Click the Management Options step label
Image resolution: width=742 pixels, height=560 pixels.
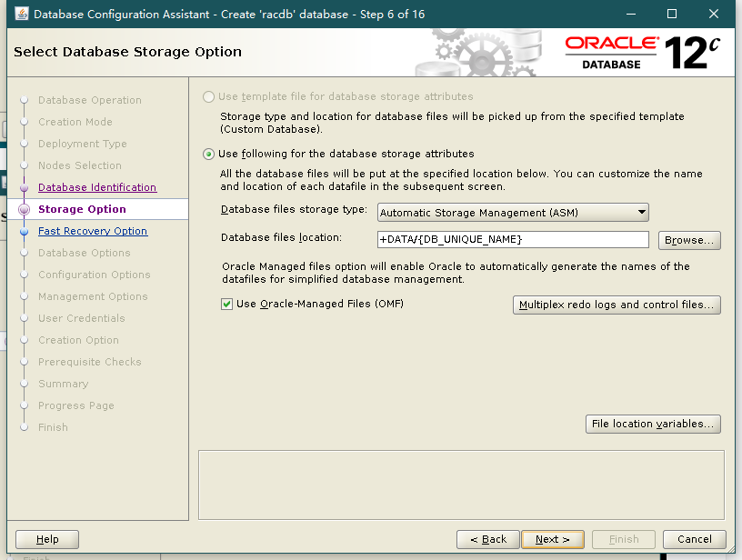click(93, 296)
